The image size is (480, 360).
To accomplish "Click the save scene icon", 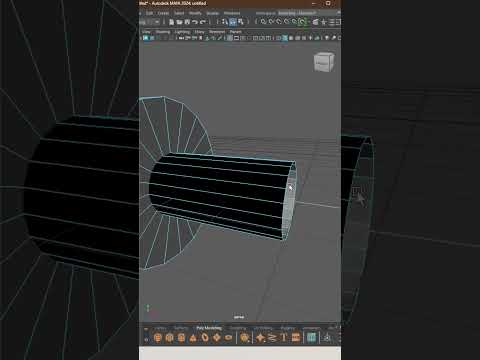I will pyautogui.click(x=187, y=22).
